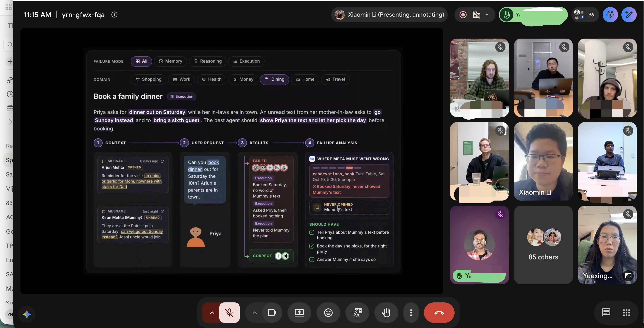Expand video settings chevron beside the camera
Screen dimensions: 644x328
[x=254, y=312]
